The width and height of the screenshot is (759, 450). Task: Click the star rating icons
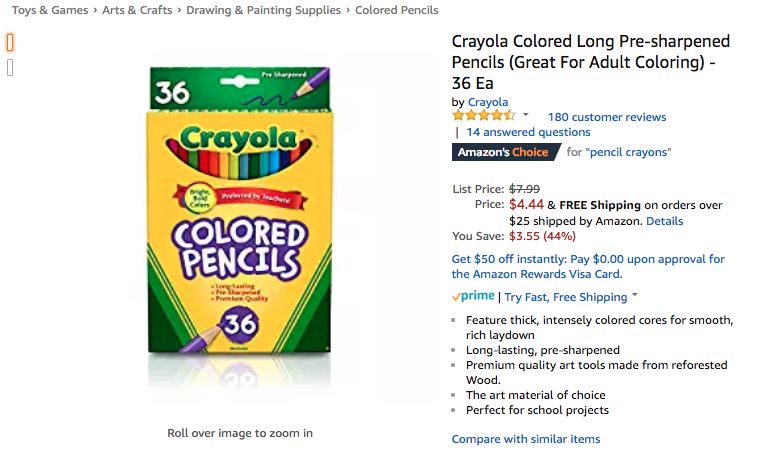click(484, 116)
